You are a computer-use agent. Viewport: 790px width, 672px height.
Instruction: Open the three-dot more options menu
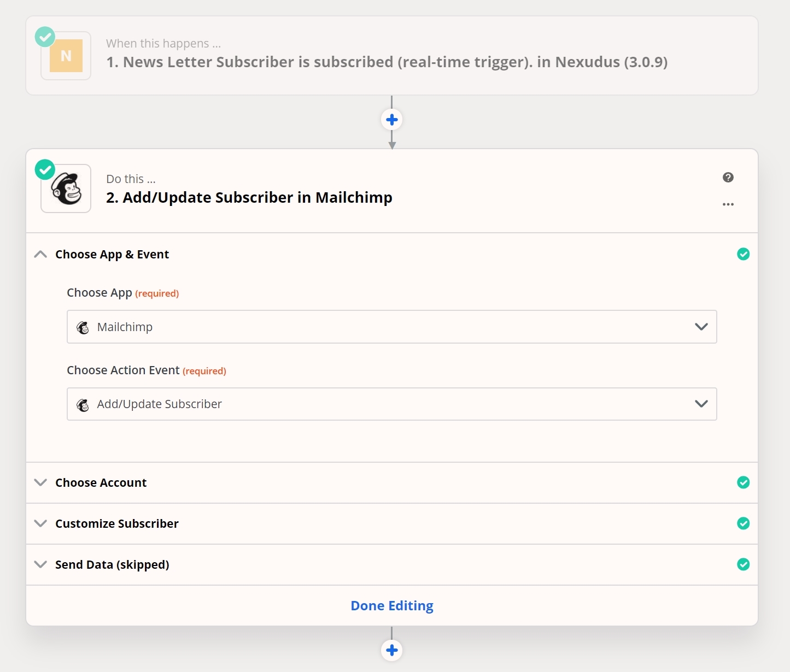coord(728,204)
